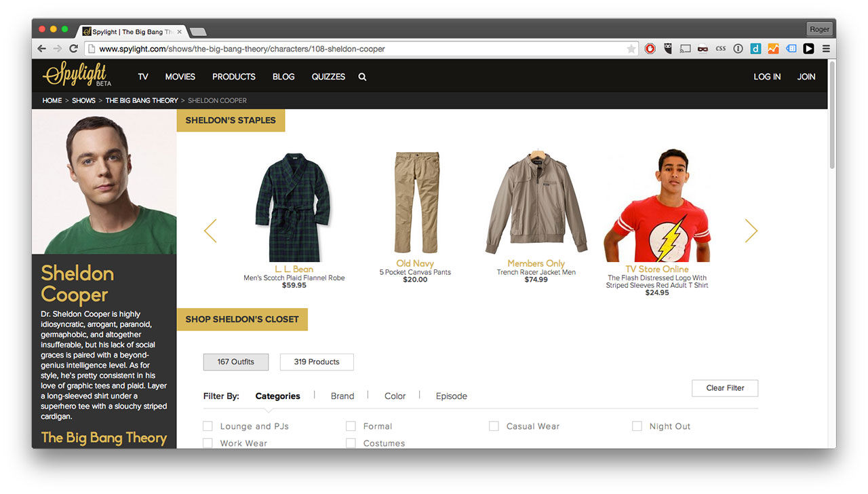Click the owl extension icon
The width and height of the screenshot is (868, 494).
click(668, 49)
